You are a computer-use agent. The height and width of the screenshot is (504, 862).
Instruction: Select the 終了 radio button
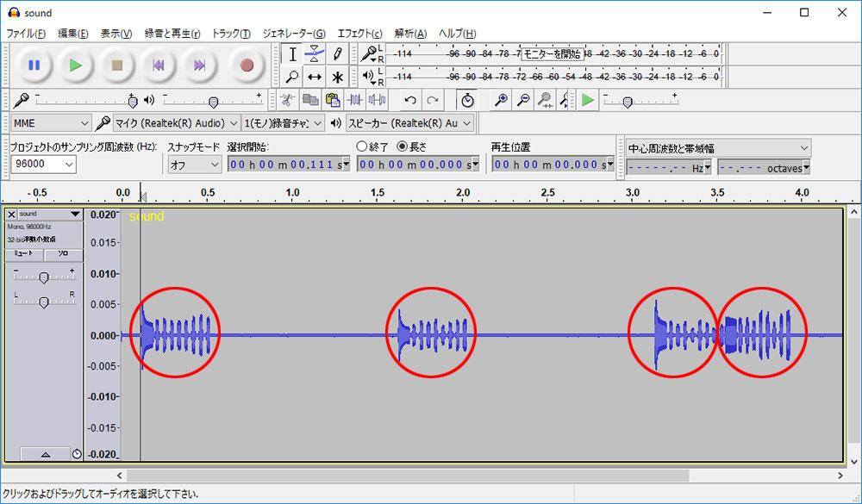click(x=362, y=146)
